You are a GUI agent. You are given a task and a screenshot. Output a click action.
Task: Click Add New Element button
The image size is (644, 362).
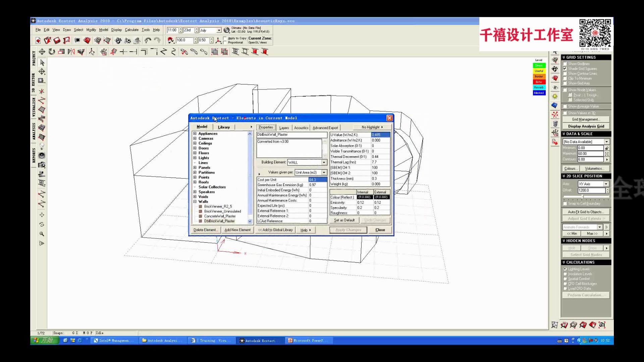(x=237, y=230)
